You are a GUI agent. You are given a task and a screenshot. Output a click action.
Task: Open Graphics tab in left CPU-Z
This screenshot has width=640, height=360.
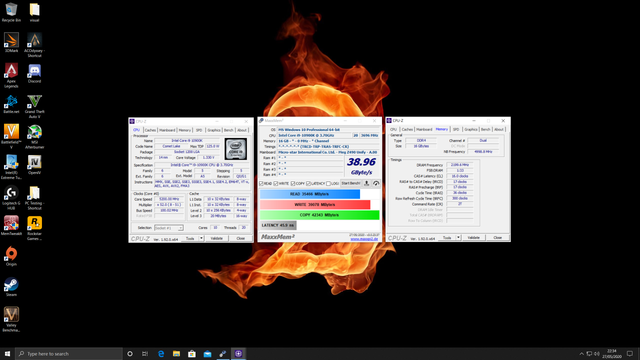click(x=213, y=130)
